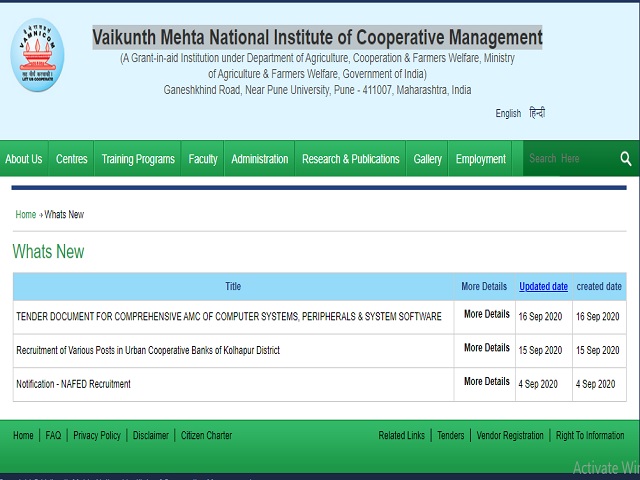Open the Related Links footer link

click(x=402, y=436)
